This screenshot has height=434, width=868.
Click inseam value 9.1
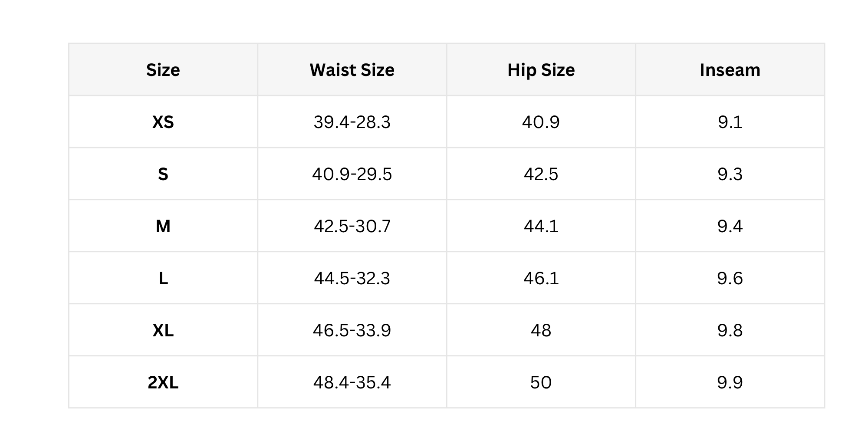click(730, 122)
